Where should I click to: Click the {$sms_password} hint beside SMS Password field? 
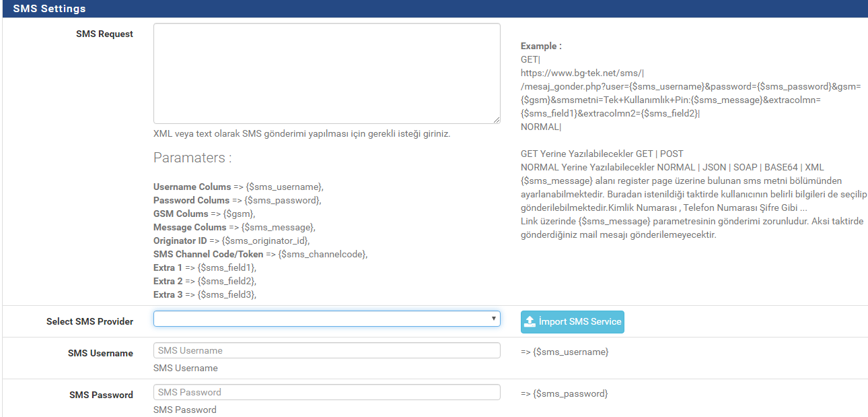(x=565, y=393)
